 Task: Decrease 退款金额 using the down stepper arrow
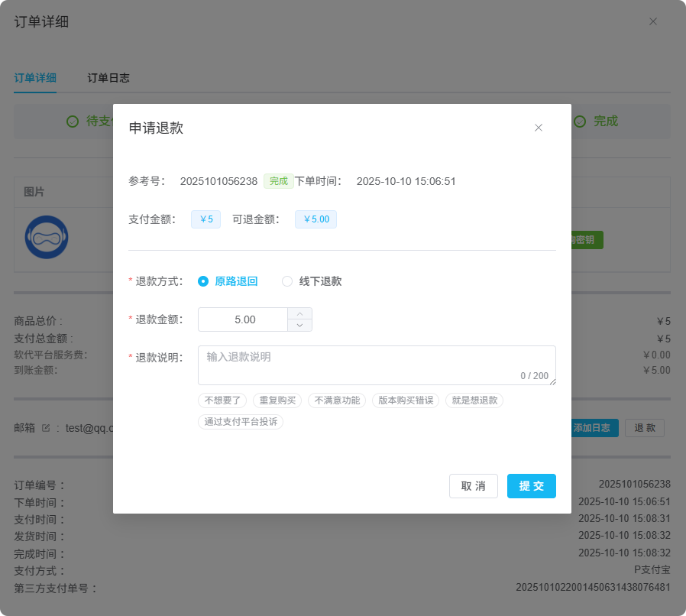300,325
